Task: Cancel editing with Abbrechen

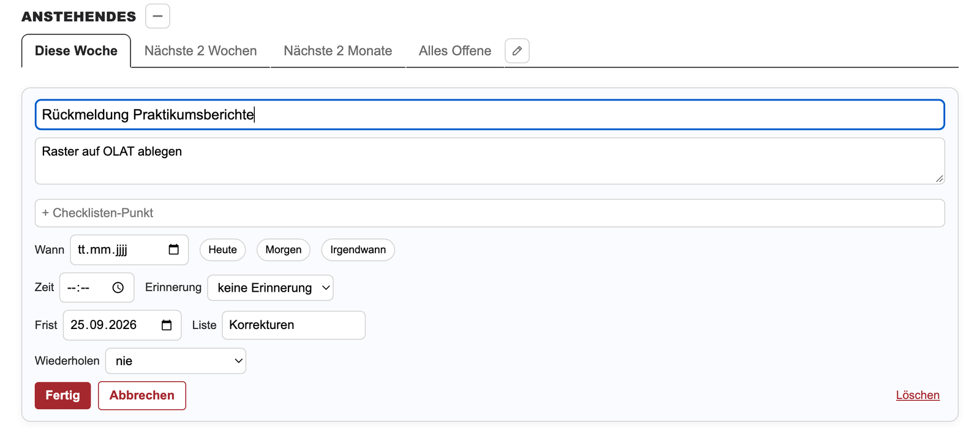Action: (x=142, y=396)
